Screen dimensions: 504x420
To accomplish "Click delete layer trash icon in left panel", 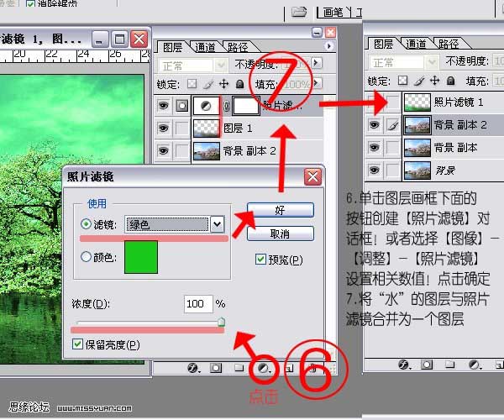I will pyautogui.click(x=312, y=368).
